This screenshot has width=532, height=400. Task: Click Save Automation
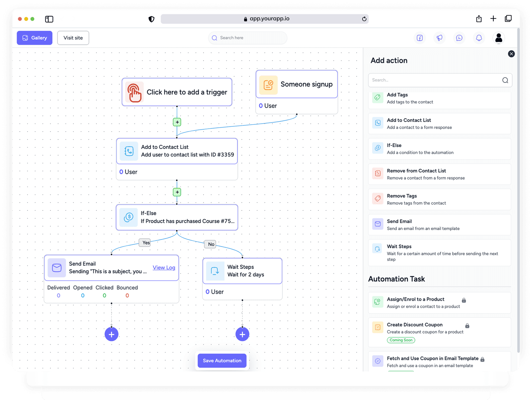[221, 360]
